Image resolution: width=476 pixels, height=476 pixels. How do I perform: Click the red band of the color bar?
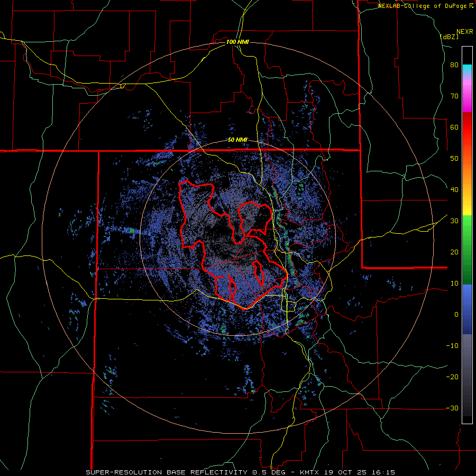point(467,127)
